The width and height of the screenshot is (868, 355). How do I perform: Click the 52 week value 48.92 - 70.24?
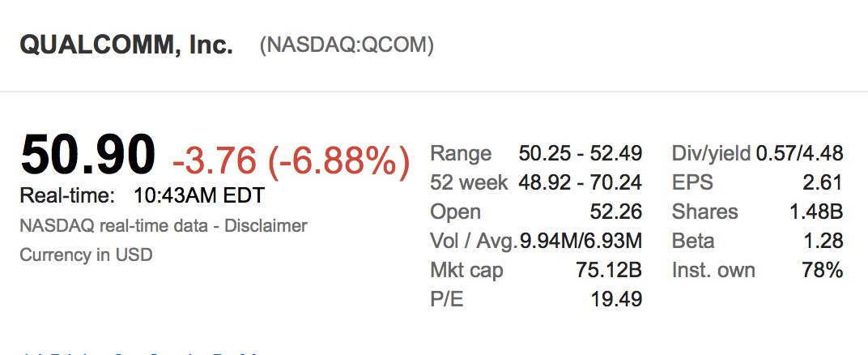click(580, 182)
